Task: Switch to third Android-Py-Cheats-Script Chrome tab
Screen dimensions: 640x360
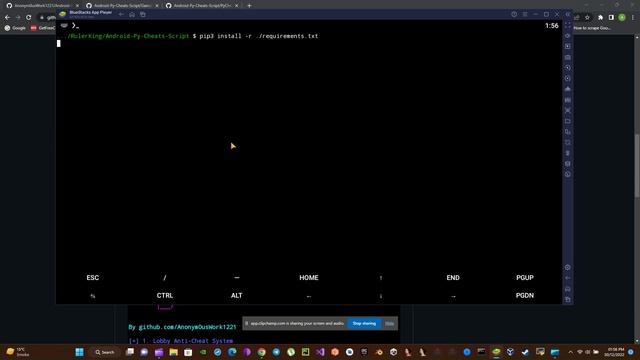Action: click(x=202, y=6)
